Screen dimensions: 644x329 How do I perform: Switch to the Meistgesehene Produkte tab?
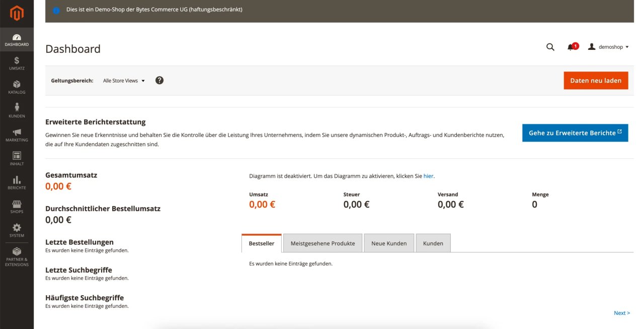(x=323, y=243)
